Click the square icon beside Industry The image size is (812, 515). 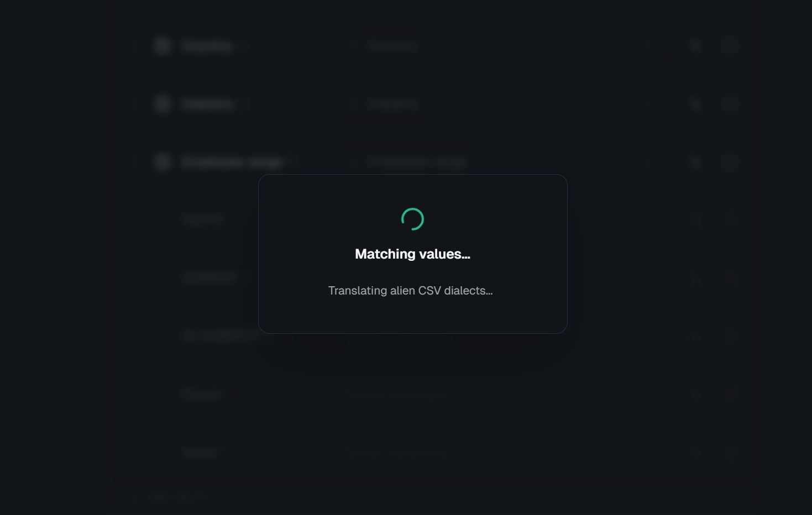[x=162, y=104]
